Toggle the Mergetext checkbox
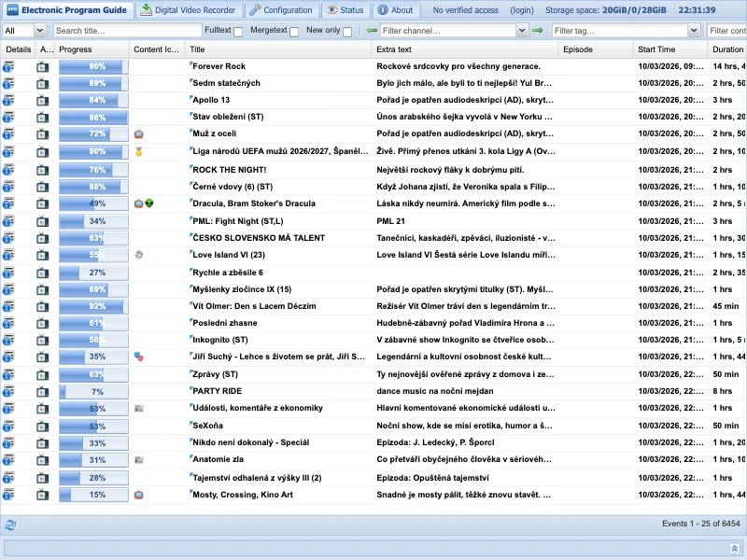The height and width of the screenshot is (560, 747). 294,32
